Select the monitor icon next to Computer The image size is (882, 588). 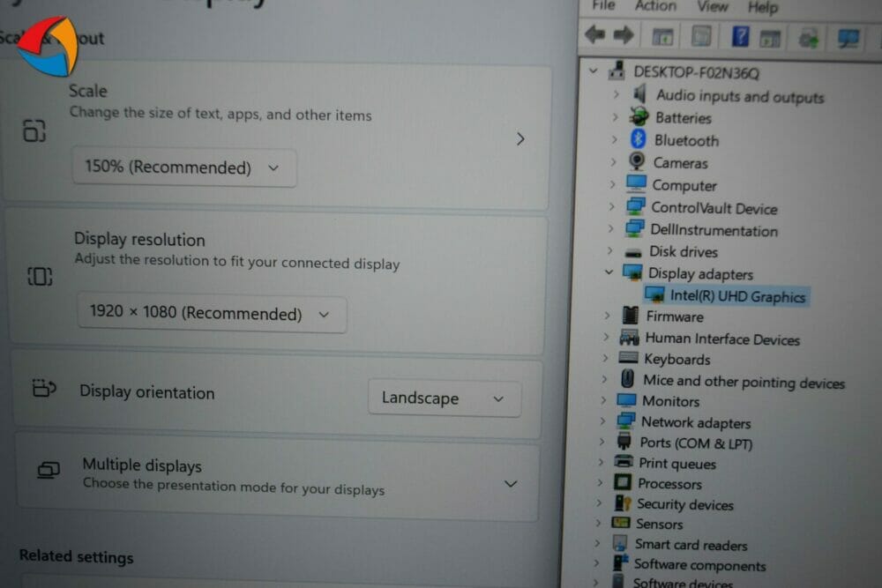click(x=636, y=183)
